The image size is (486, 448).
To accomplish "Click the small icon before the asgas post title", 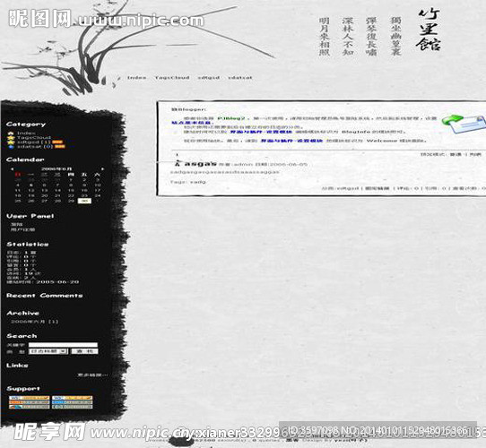I will (178, 163).
